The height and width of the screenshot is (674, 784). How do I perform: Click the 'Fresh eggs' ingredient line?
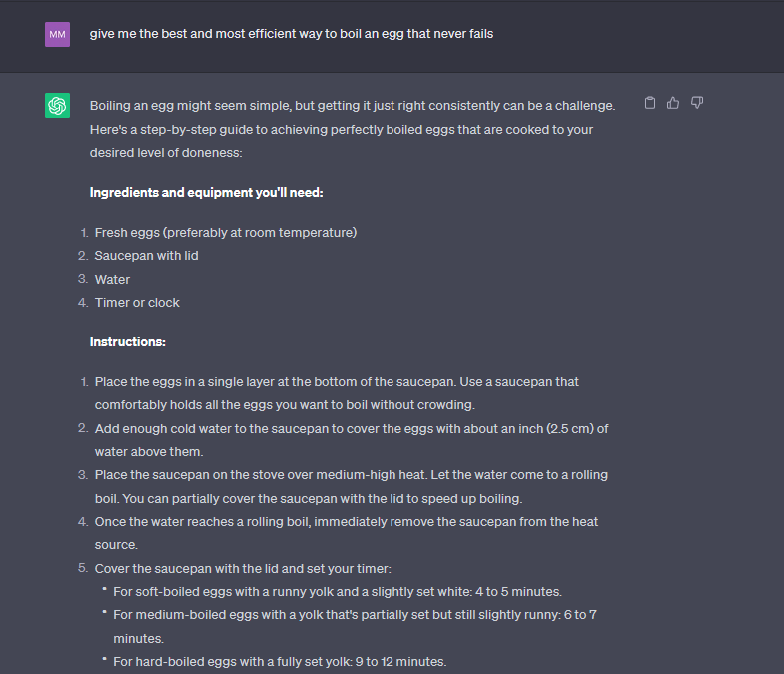point(226,233)
